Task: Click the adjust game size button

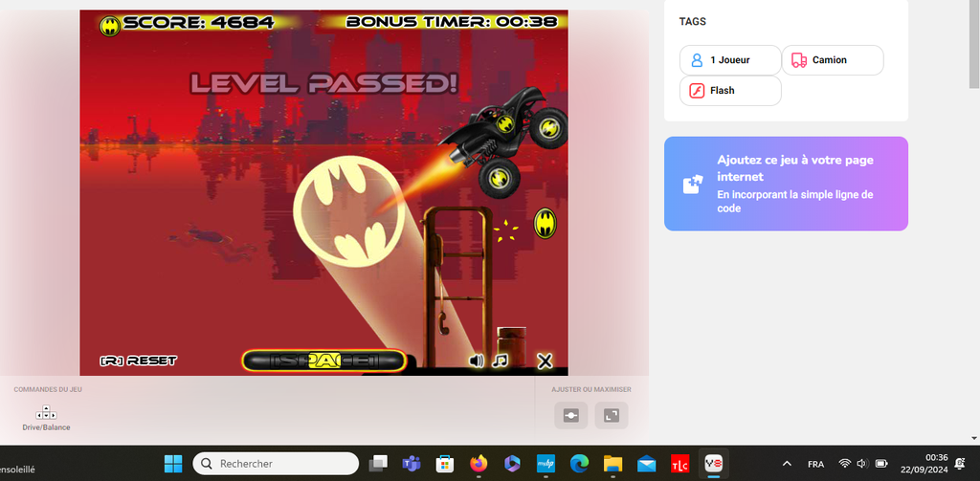Action: [x=571, y=415]
